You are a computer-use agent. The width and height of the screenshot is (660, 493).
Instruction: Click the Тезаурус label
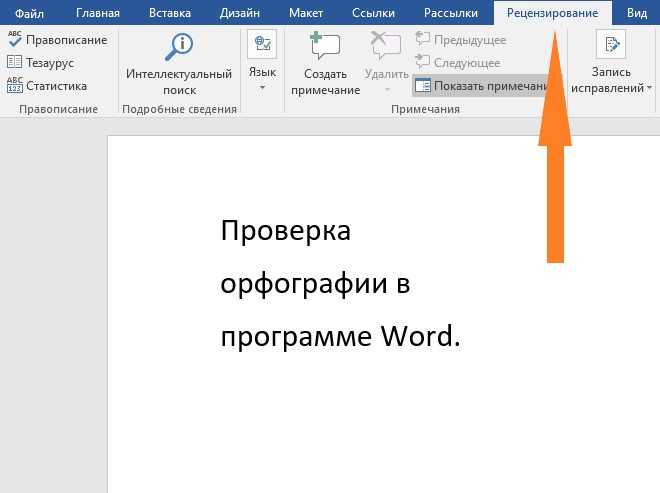[50, 63]
